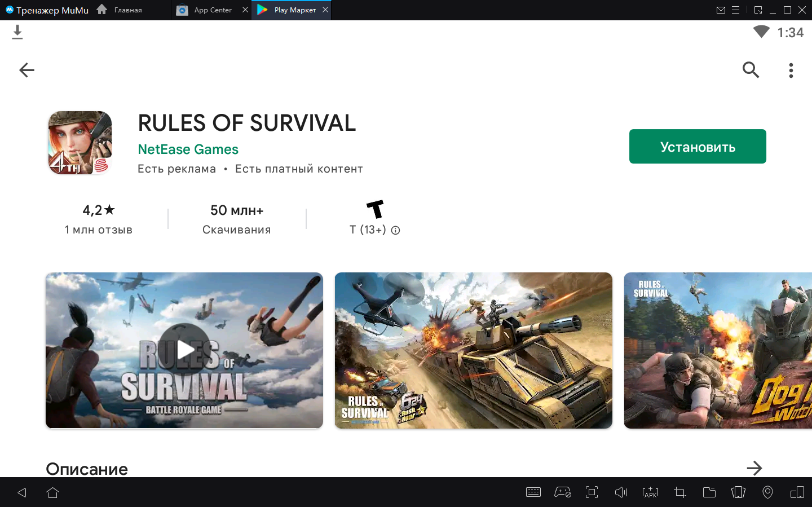Click the install APK icon
This screenshot has width=812, height=507.
pyautogui.click(x=650, y=492)
